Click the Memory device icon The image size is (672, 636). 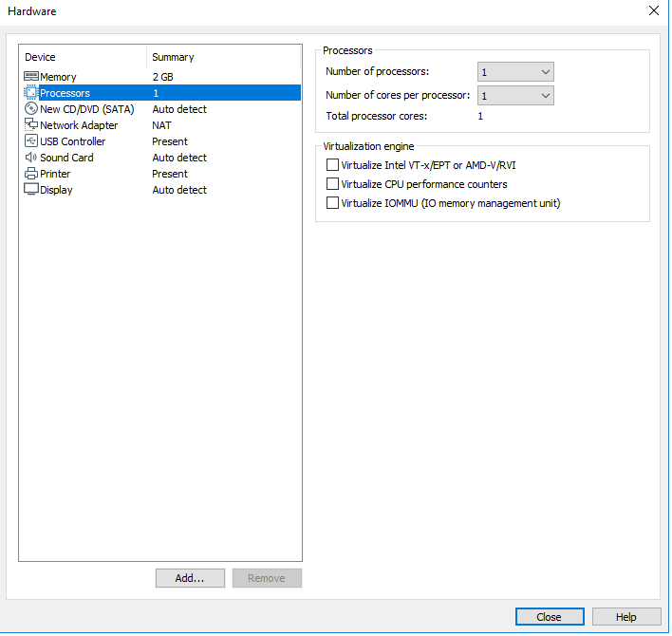31,77
